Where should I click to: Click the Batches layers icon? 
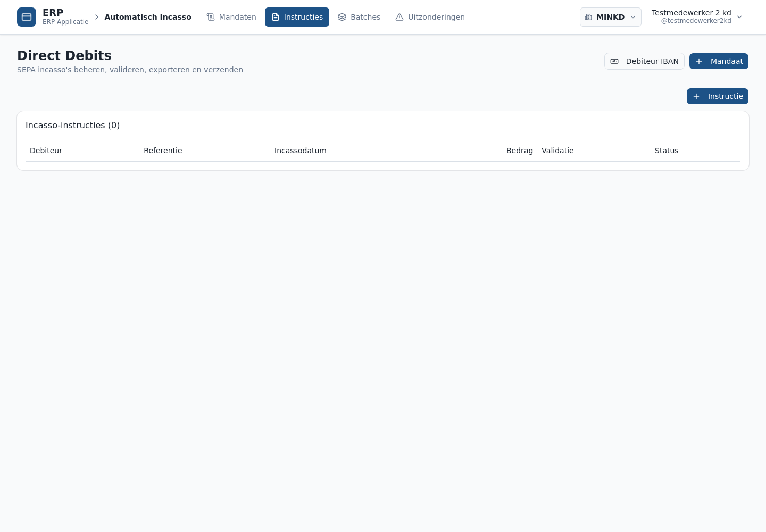pos(342,17)
